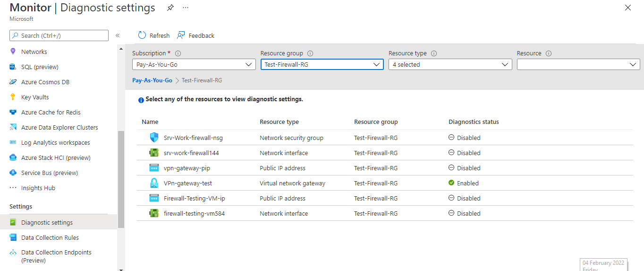Click the Azure Stack HCI icon
Image resolution: width=644 pixels, height=271 pixels.
click(13, 157)
